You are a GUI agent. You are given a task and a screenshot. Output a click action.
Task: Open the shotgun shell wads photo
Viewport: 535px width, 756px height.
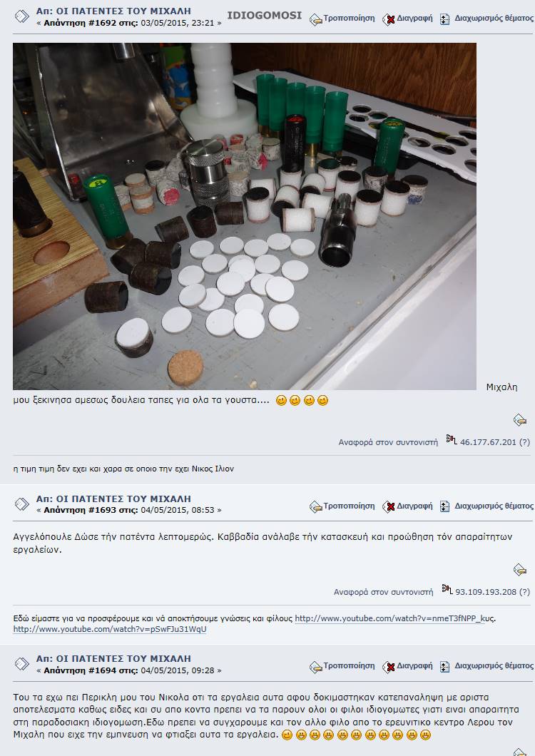coord(245,217)
